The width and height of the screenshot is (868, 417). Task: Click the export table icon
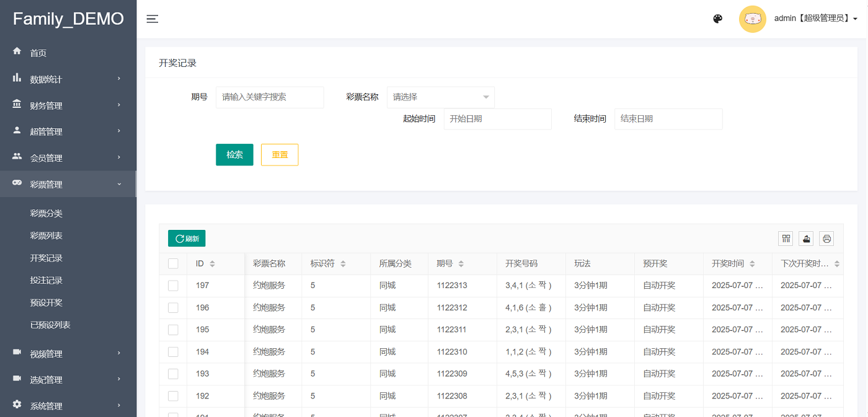(806, 239)
